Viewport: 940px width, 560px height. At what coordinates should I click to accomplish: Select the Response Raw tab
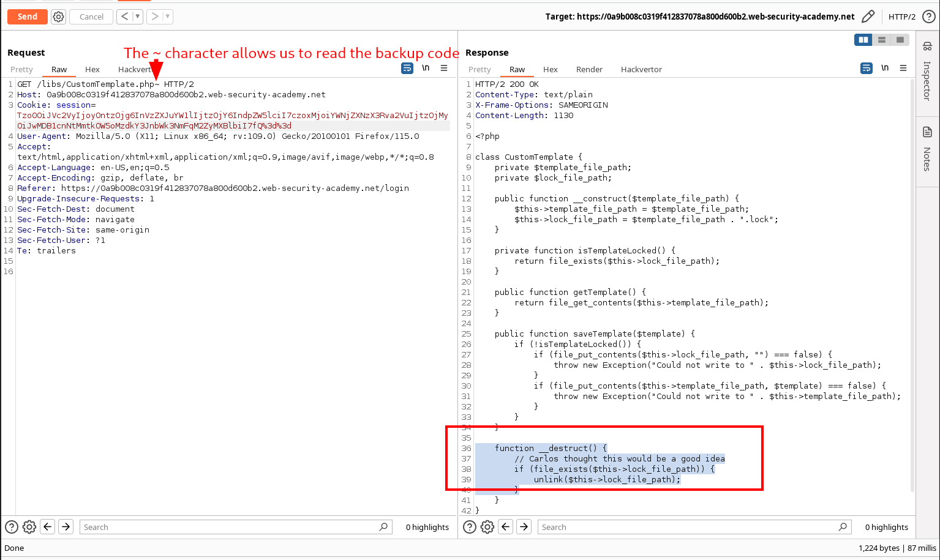pos(517,69)
